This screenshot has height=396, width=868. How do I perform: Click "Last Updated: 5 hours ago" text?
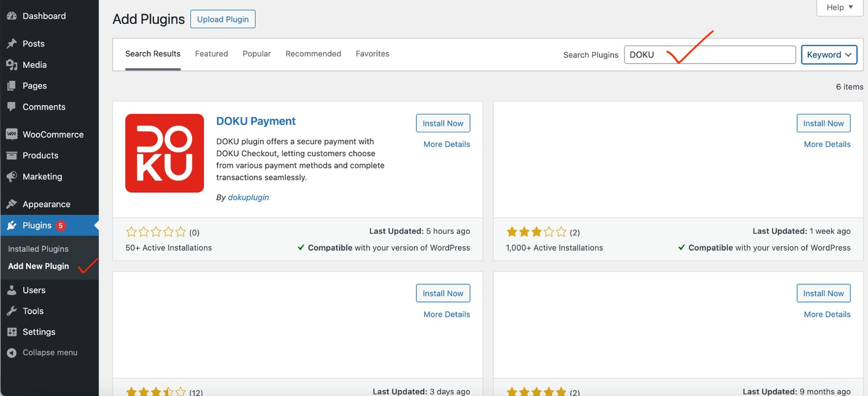tap(419, 231)
